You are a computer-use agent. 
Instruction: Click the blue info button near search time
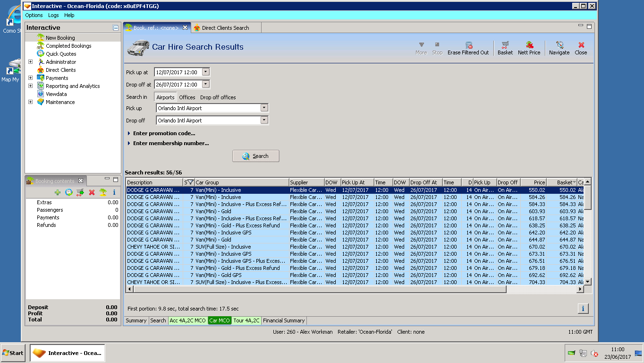tap(583, 309)
